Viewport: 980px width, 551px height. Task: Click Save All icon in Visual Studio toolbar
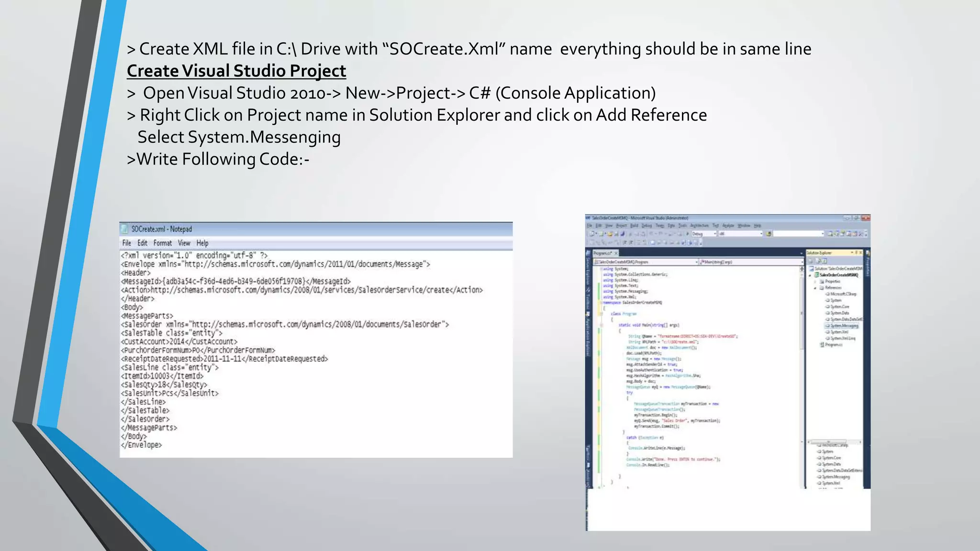(623, 234)
